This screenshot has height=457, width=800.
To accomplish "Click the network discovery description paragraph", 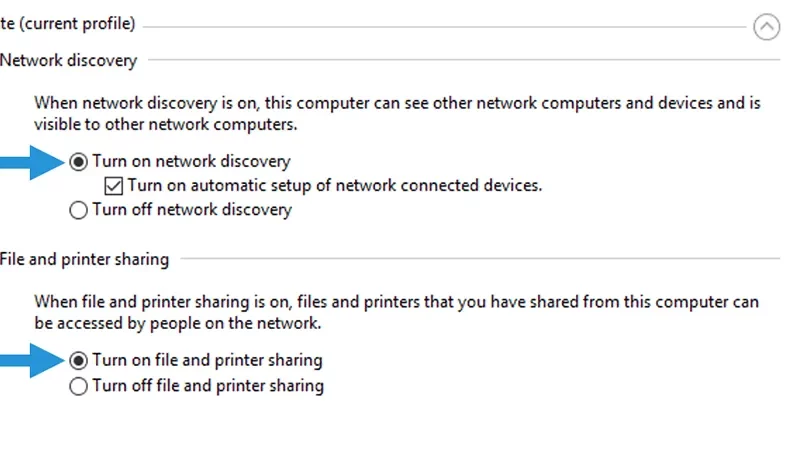I will click(397, 113).
